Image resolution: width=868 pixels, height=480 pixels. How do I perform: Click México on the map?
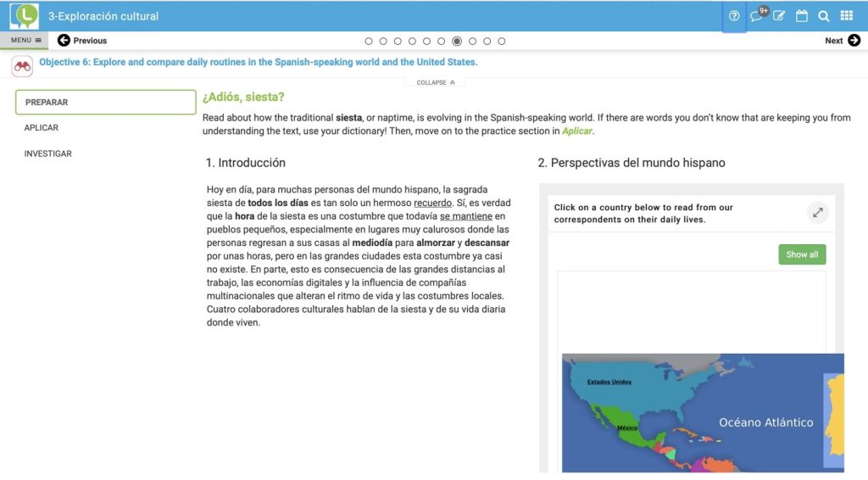click(x=626, y=427)
